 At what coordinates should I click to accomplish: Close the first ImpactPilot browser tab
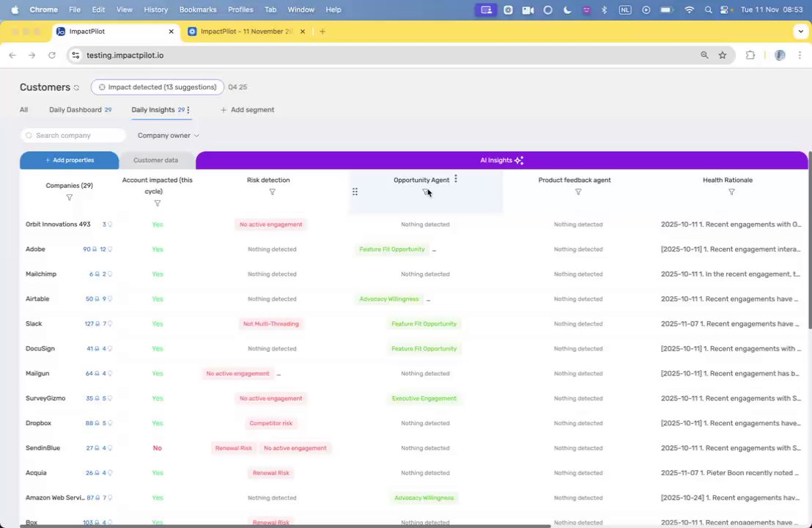click(171, 32)
